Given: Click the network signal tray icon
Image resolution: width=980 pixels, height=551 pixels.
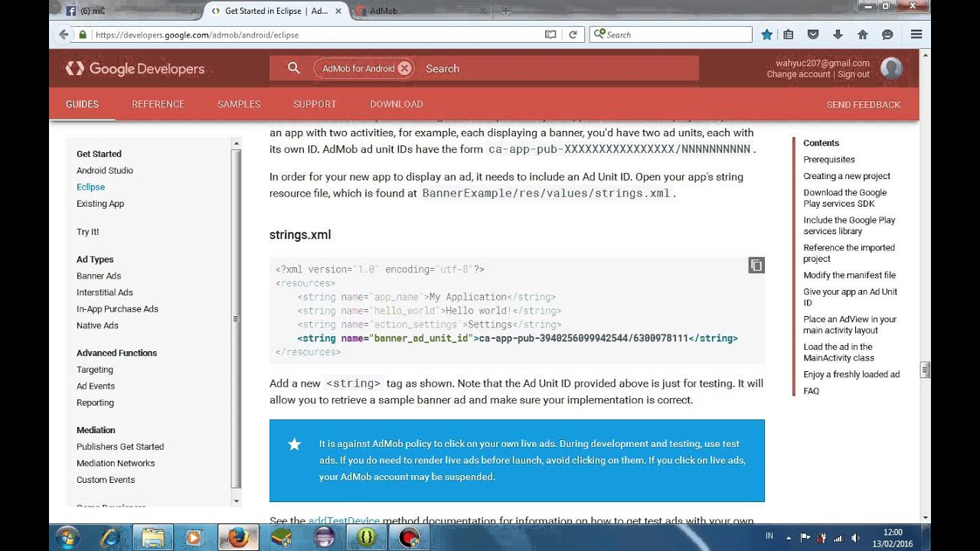Looking at the screenshot, I should click(x=839, y=538).
